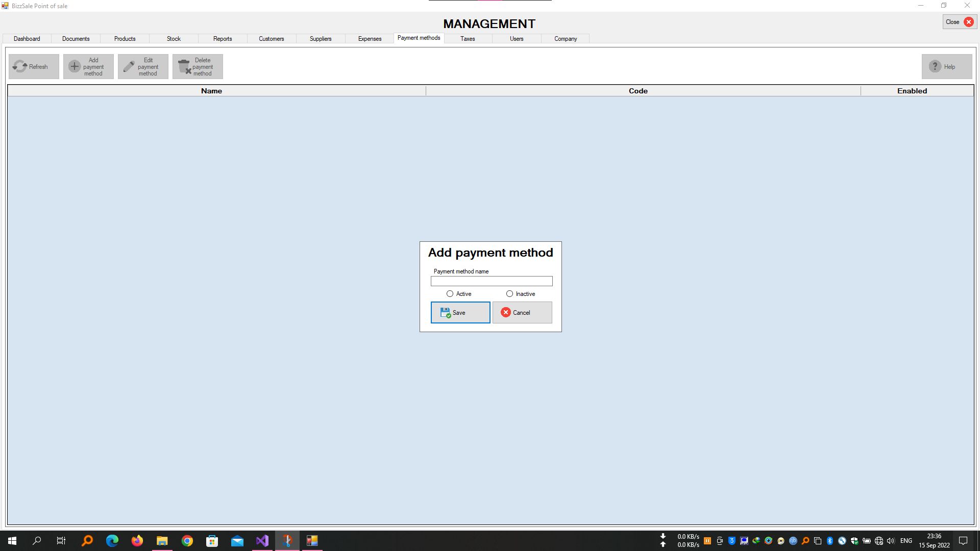Open the clock showing 23:36
The image size is (980, 551).
pyautogui.click(x=934, y=541)
